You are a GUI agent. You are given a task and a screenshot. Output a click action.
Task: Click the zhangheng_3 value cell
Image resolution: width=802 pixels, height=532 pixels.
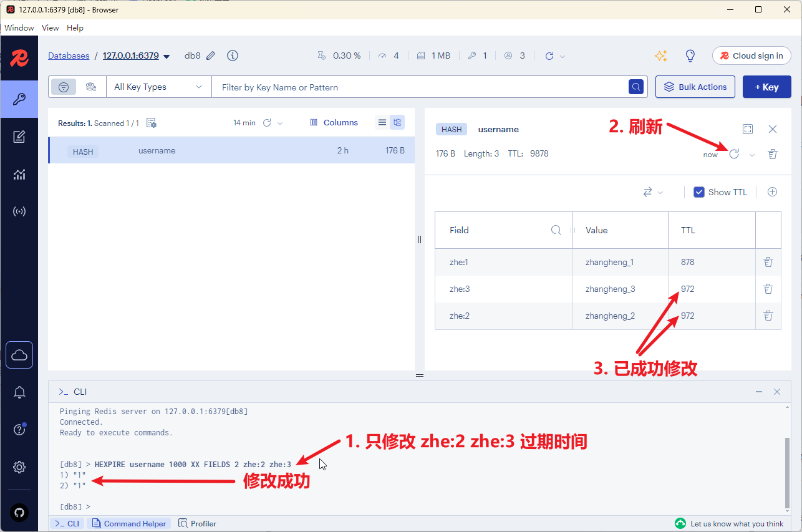pyautogui.click(x=620, y=289)
